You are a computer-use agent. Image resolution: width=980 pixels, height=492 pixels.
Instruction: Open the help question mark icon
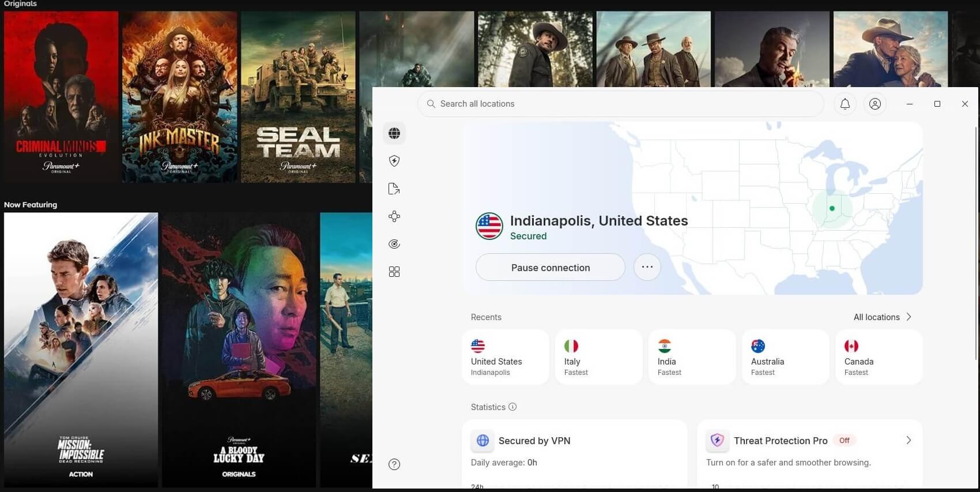tap(394, 464)
